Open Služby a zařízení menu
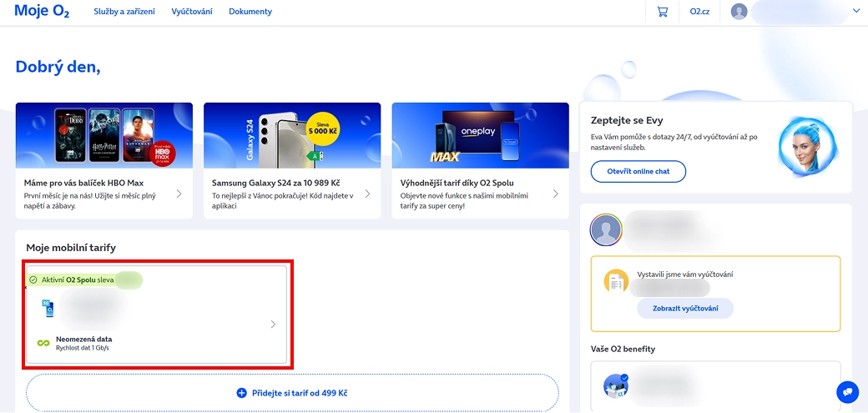 click(x=124, y=12)
